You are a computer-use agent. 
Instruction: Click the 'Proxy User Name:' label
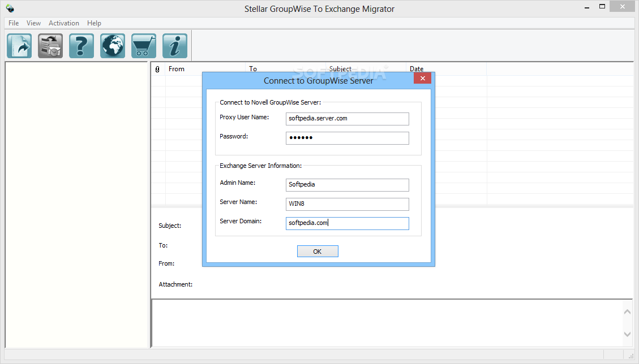pyautogui.click(x=244, y=117)
